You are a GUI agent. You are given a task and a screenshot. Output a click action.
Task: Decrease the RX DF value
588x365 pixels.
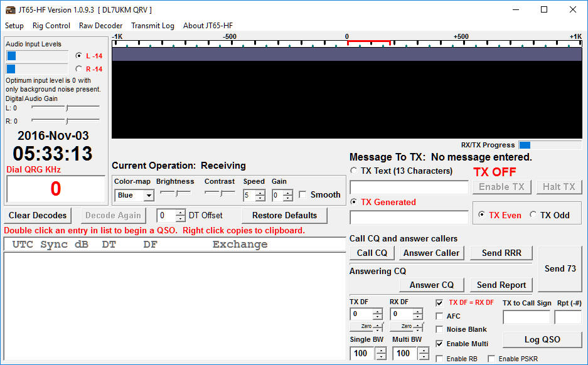pyautogui.click(x=418, y=317)
